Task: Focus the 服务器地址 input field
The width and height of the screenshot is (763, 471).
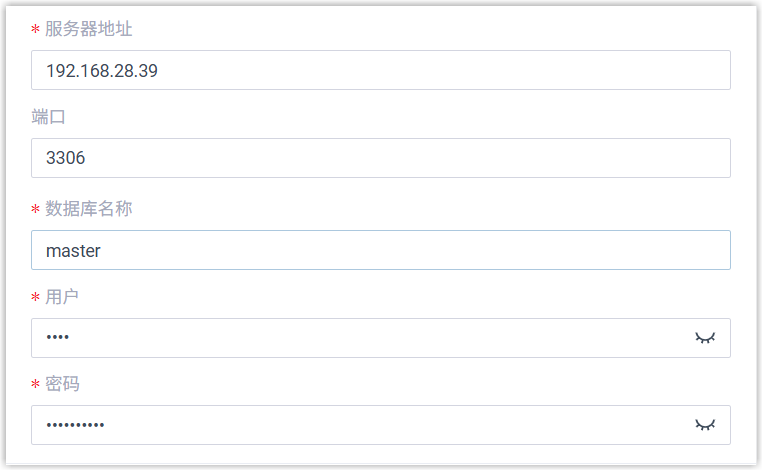Action: (380, 71)
